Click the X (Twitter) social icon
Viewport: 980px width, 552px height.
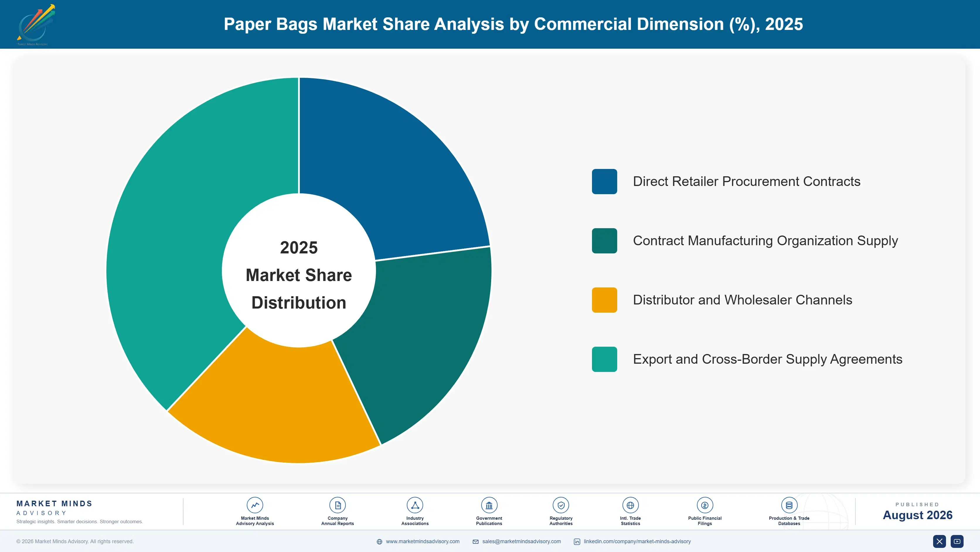[x=939, y=541]
